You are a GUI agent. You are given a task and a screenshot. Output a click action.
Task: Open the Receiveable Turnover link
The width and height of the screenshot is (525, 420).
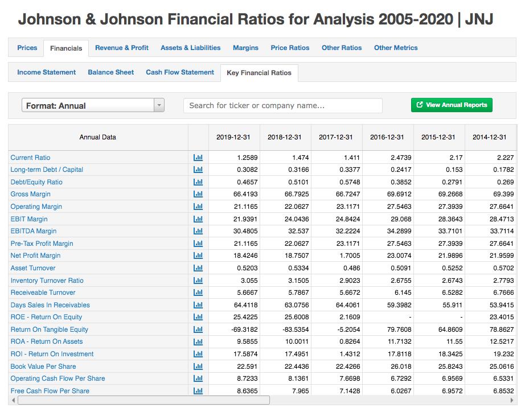coord(43,293)
